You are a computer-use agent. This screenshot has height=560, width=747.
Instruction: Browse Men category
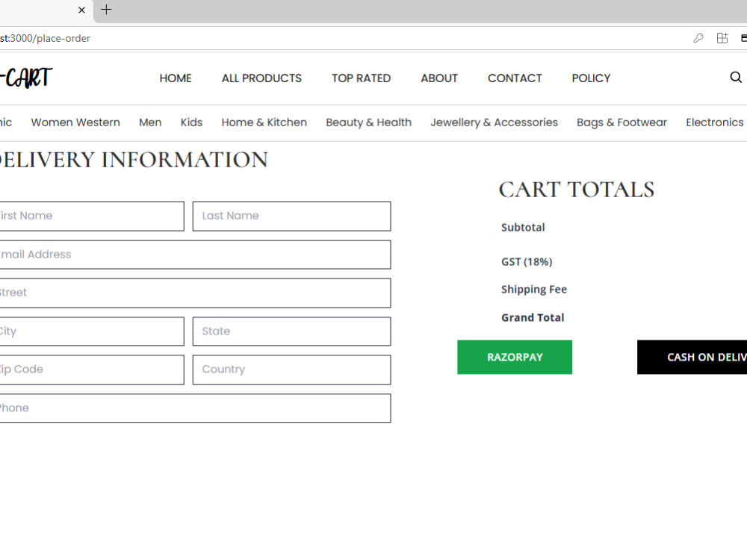pos(150,122)
